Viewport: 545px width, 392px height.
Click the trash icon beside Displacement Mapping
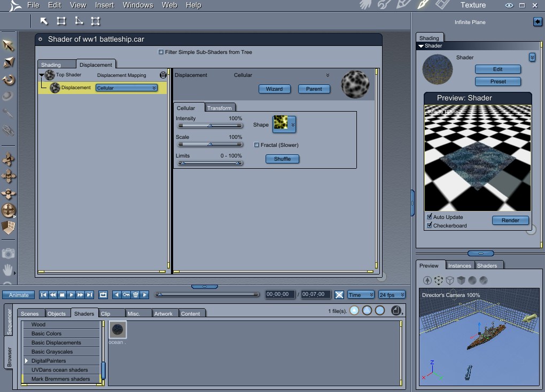point(163,75)
